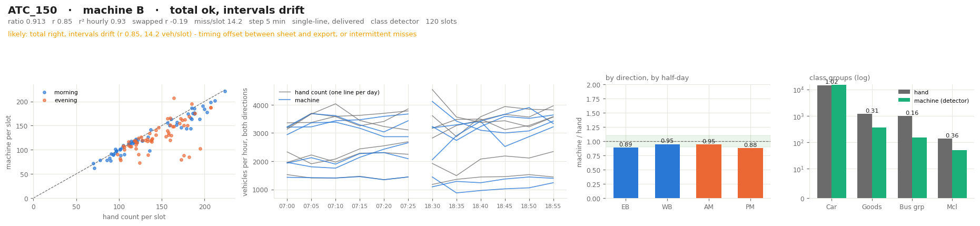
Task: Click the evening legend orange dot marker
Action: [44, 101]
